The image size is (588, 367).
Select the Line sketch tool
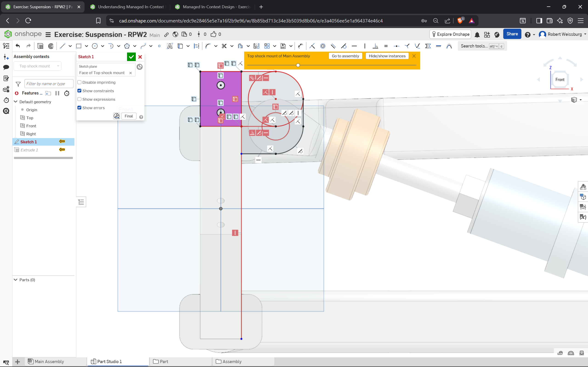pos(63,46)
